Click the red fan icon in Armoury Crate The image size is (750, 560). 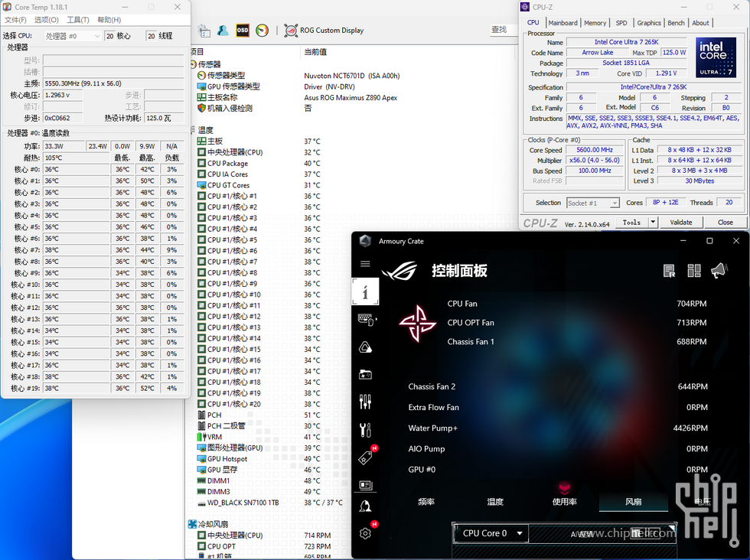tap(418, 324)
